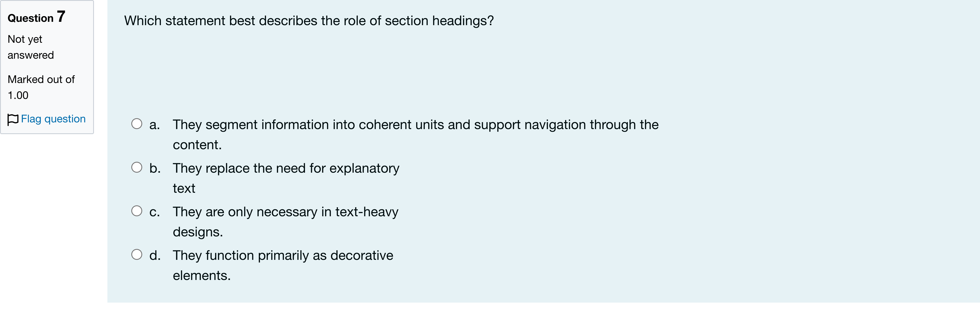
Task: Open the Flag question link
Action: [53, 119]
